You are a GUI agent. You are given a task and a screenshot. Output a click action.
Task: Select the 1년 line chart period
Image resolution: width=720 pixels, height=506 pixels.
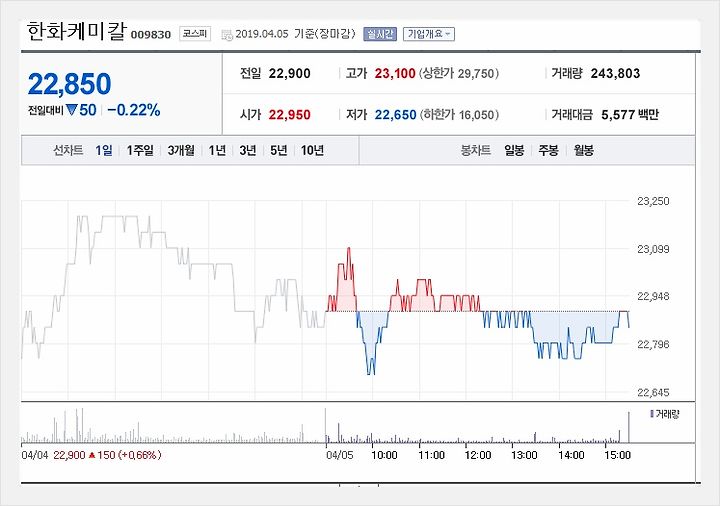coord(217,150)
